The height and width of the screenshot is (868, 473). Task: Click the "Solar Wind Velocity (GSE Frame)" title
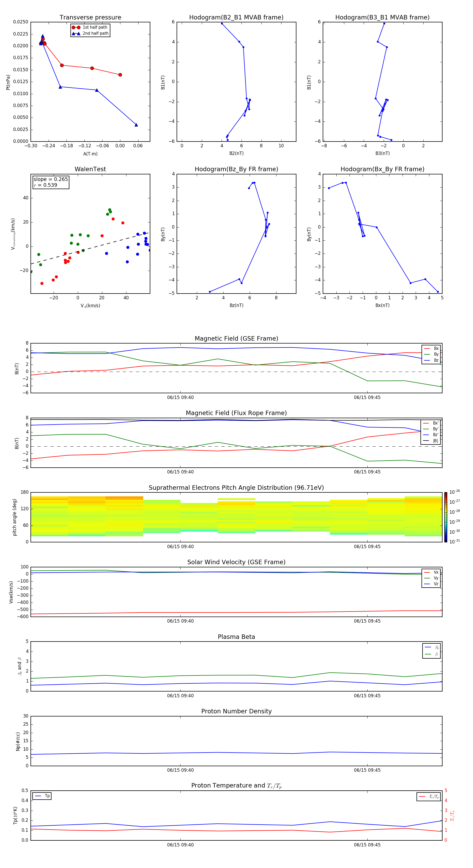[236, 562]
